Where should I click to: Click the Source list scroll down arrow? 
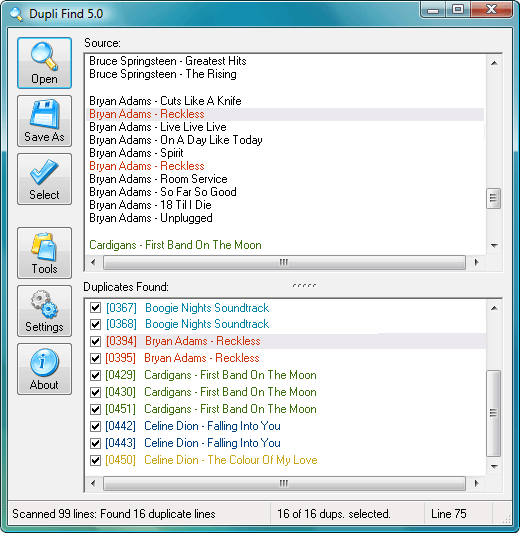point(494,245)
